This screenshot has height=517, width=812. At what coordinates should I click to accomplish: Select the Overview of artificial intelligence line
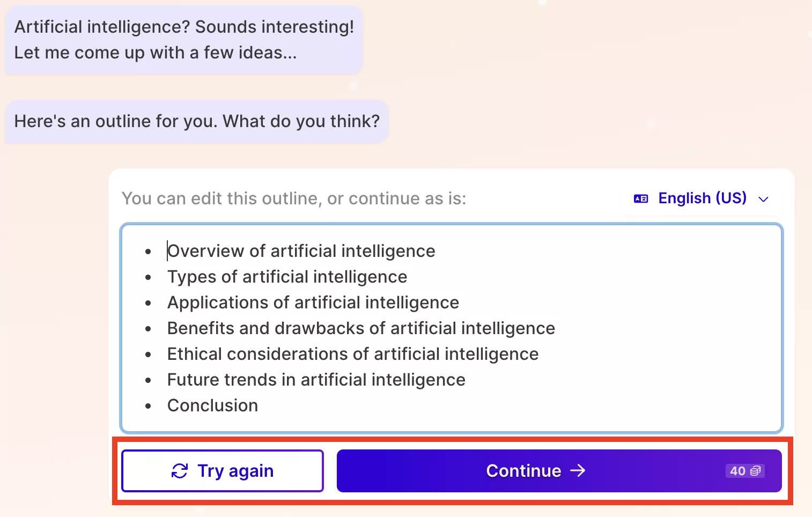tap(301, 251)
